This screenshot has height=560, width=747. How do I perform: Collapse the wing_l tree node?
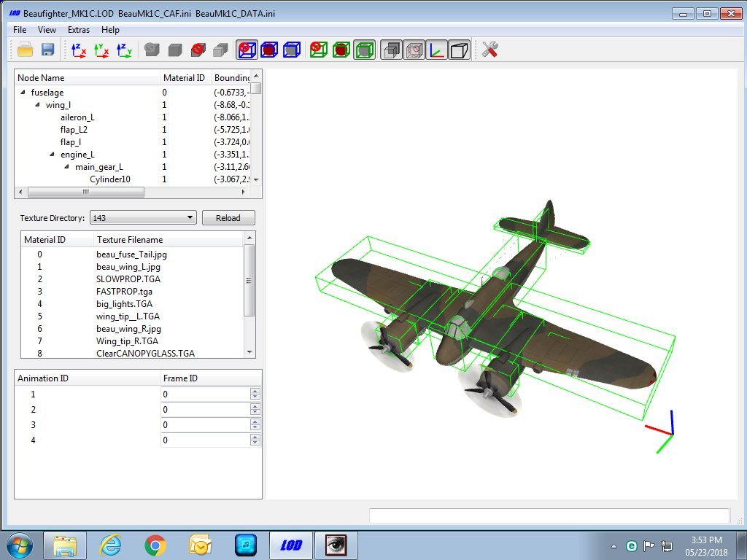click(38, 105)
